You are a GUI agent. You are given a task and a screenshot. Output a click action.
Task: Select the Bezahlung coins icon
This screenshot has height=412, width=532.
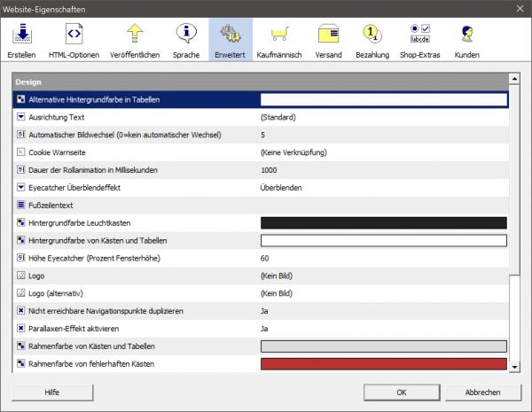[x=372, y=35]
